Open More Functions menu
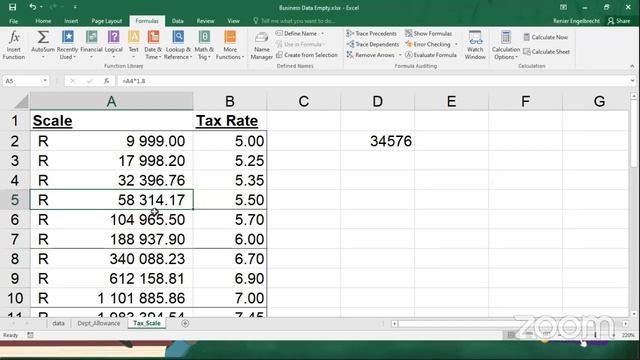Viewport: 640px width, 360px height. click(x=230, y=45)
